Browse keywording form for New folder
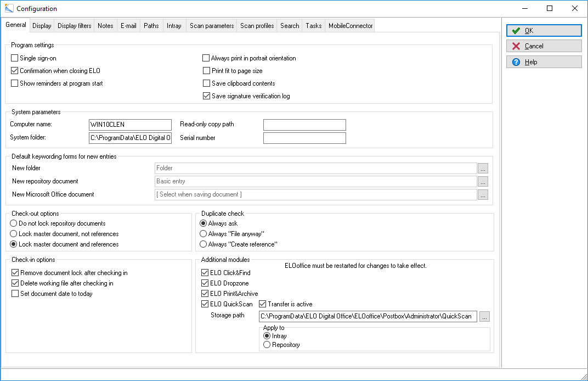The width and height of the screenshot is (588, 381). click(483, 168)
